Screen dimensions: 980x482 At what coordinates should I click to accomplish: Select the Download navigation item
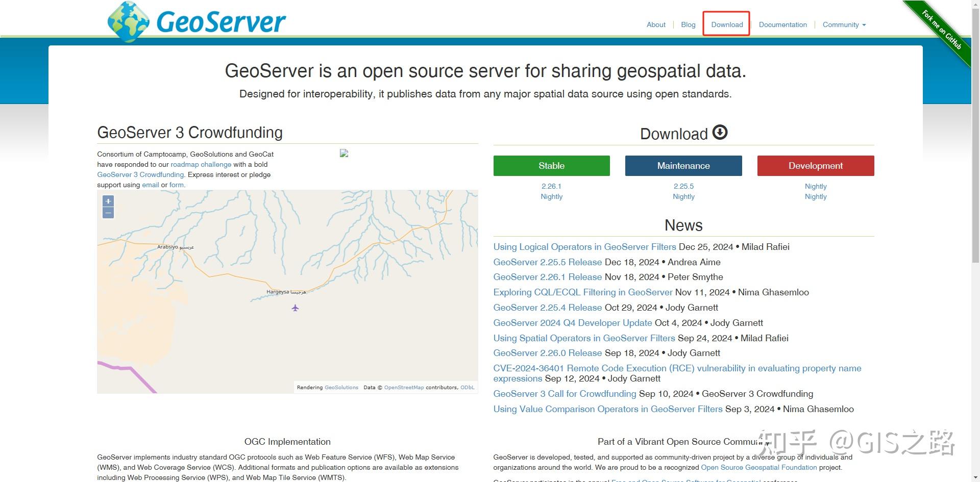click(726, 24)
